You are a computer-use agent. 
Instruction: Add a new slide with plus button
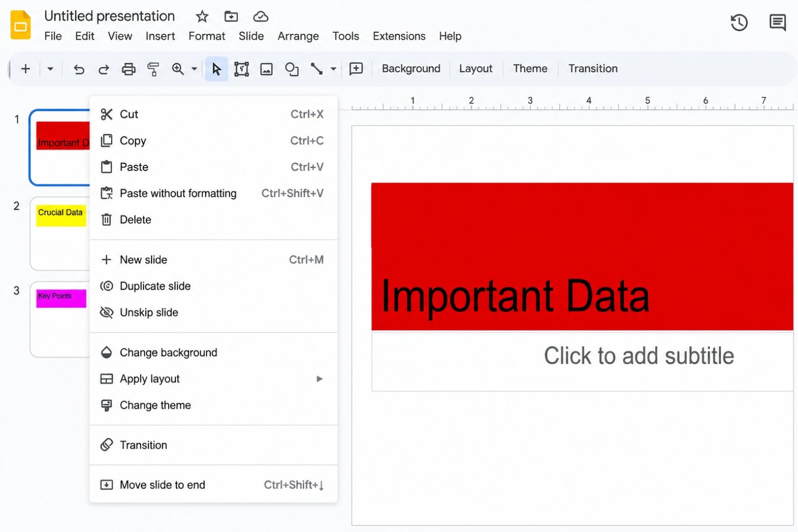click(x=26, y=69)
